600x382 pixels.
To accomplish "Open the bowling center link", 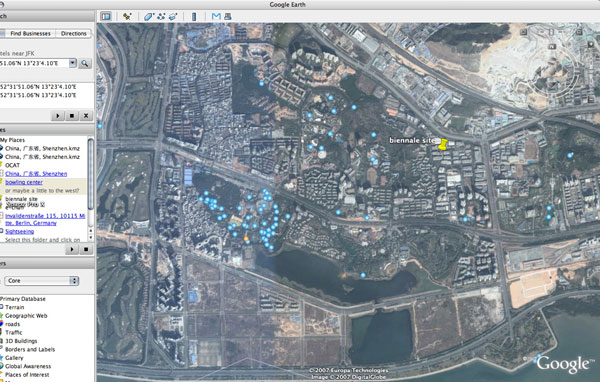I will tap(24, 182).
